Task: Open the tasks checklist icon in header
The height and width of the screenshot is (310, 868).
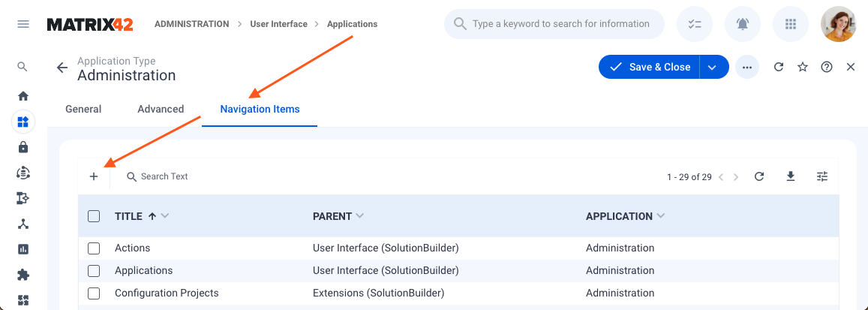Action: [695, 24]
